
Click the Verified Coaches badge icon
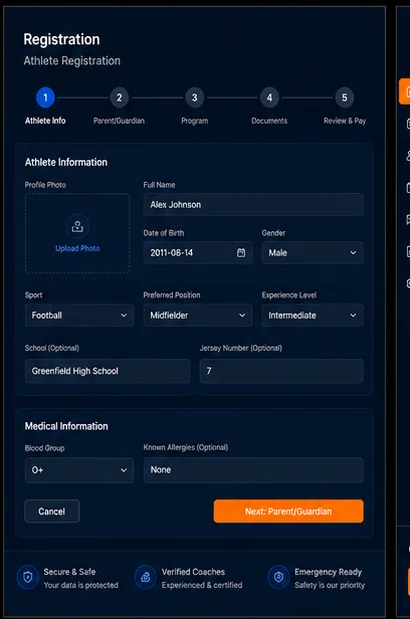146,578
